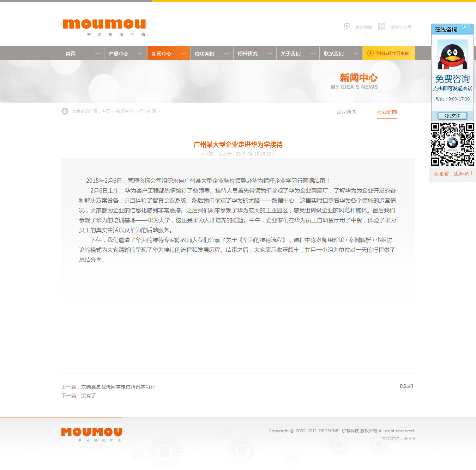Open previous article 东莞某总裁班同学走进腾讯学习行
Image resolution: width=476 pixels, height=470 pixels.
point(118,387)
